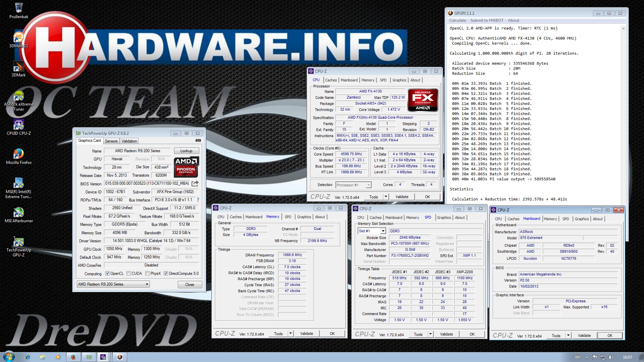
Task: Open the Windows Start menu
Action: (9, 357)
